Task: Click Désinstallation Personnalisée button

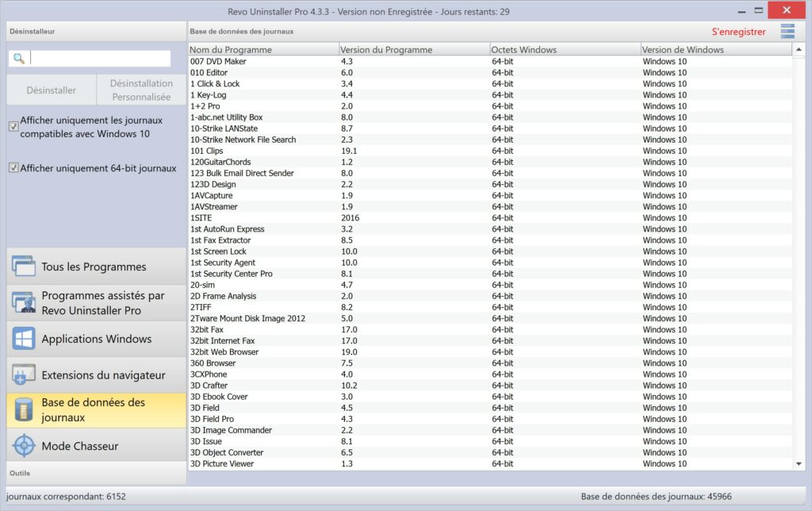Action: pyautogui.click(x=141, y=90)
